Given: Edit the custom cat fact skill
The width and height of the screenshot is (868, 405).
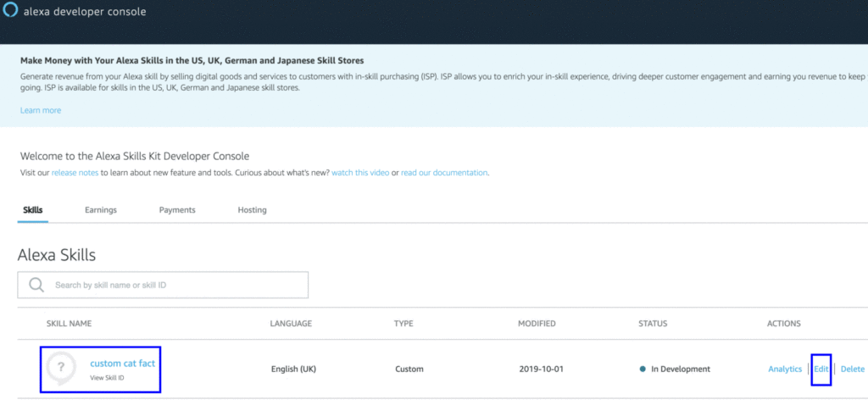Looking at the screenshot, I should click(x=821, y=369).
